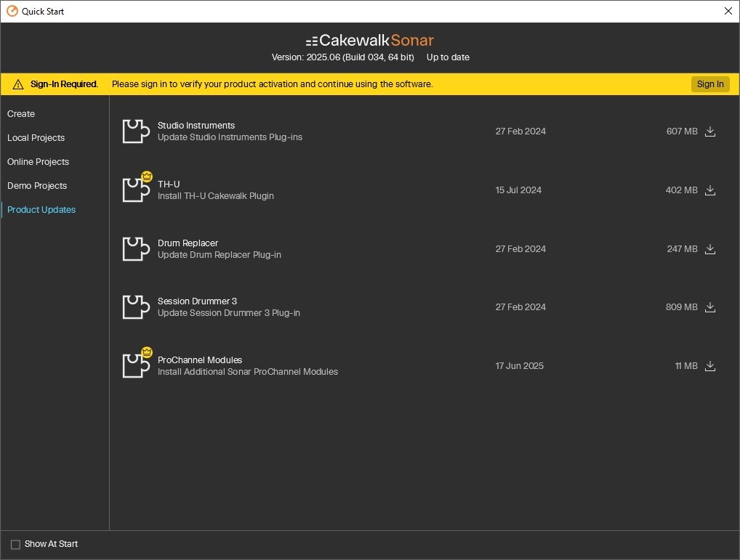The height and width of the screenshot is (560, 740).
Task: Download Session Drummer 3 update
Action: (x=710, y=307)
